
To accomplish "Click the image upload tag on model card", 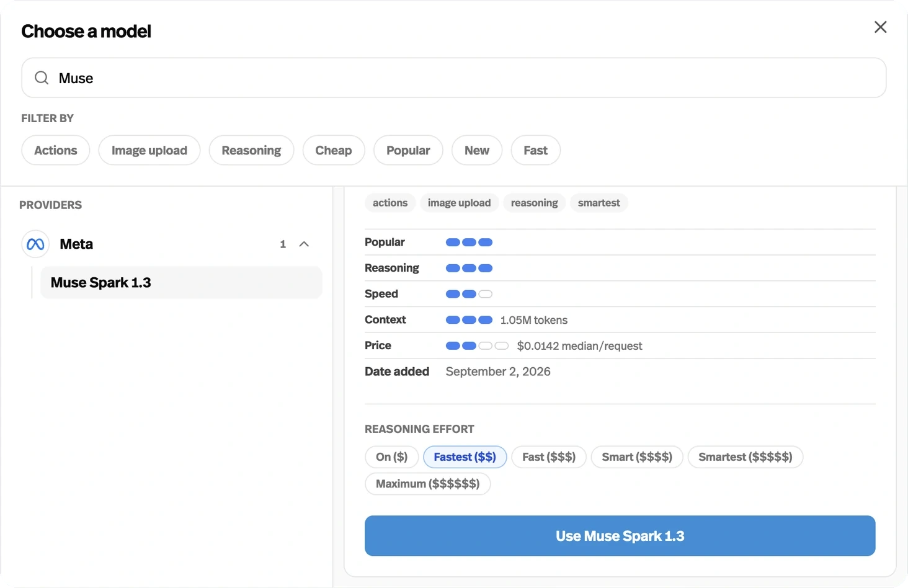I will (460, 203).
